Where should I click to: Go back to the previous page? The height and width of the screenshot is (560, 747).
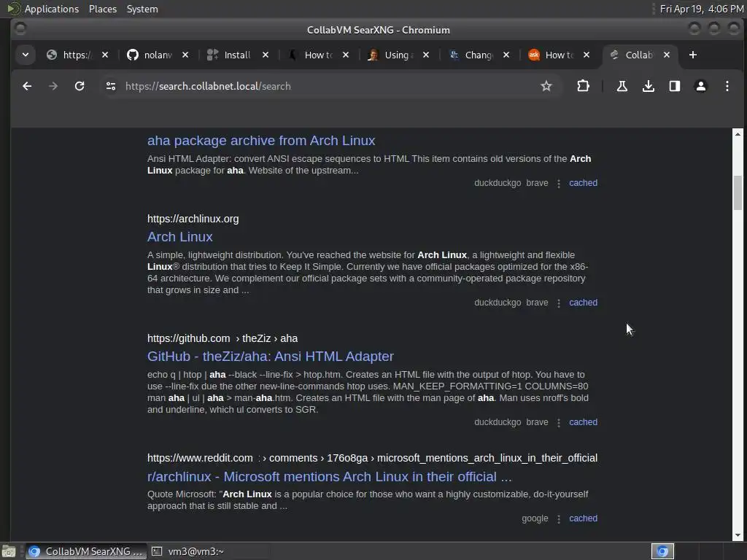pos(27,86)
